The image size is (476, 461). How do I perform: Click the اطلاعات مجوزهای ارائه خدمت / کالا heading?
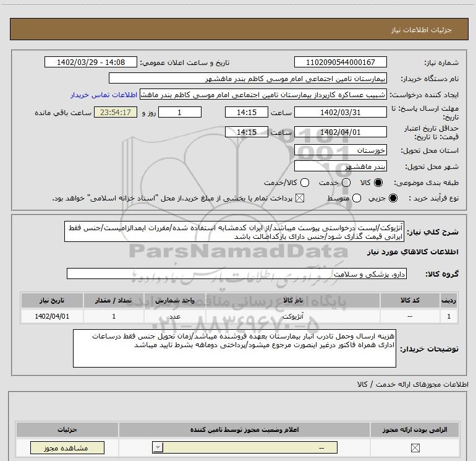412,384
